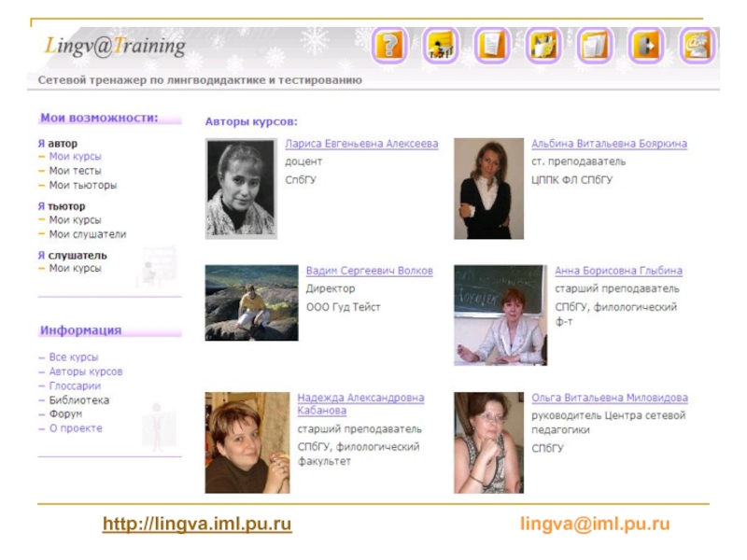Screen dimensions: 747x560
Task: Click the pencils and paper tools icon
Action: pos(544,46)
